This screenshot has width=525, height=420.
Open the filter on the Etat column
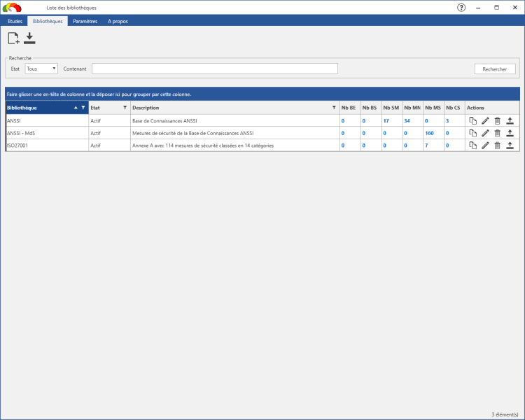(125, 108)
